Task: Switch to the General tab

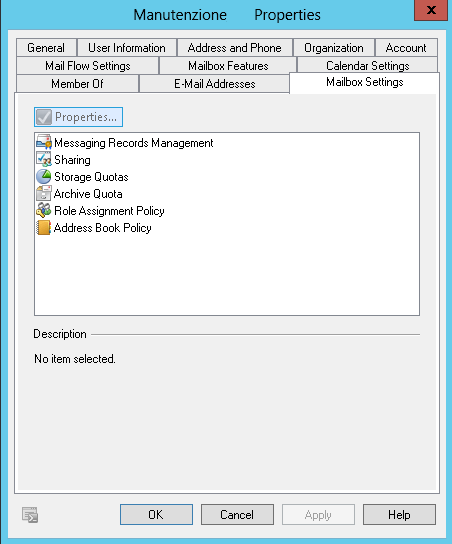Action: click(x=46, y=48)
